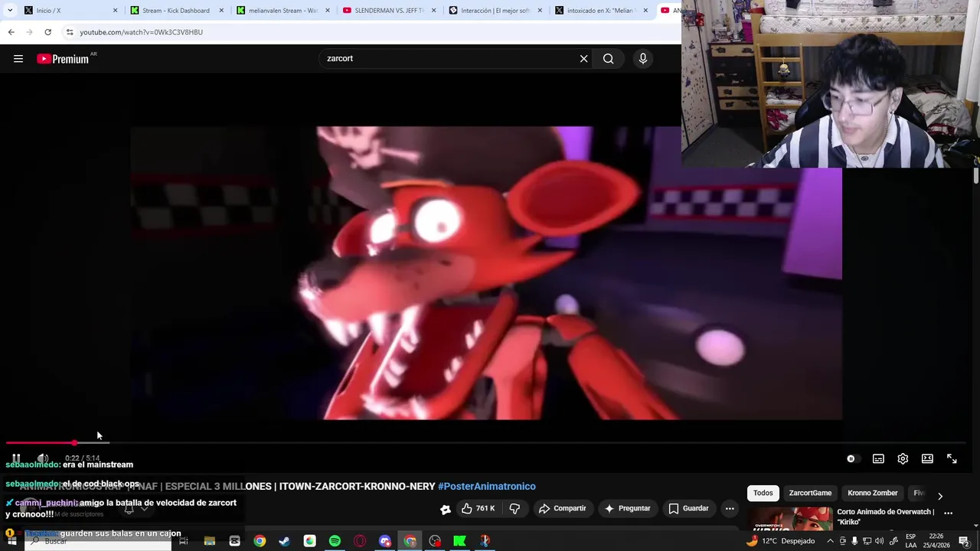Like the video with 761 K

[478, 508]
